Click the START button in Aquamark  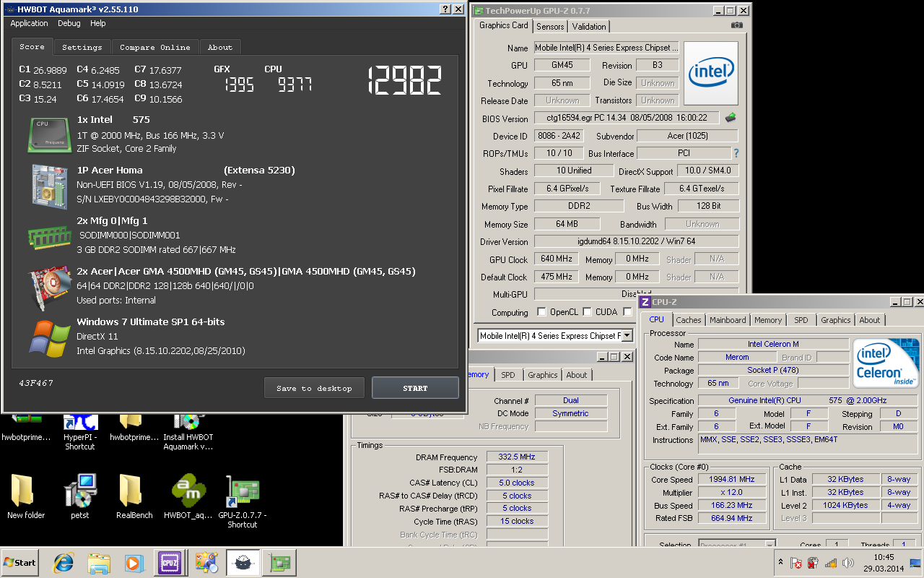click(x=415, y=388)
